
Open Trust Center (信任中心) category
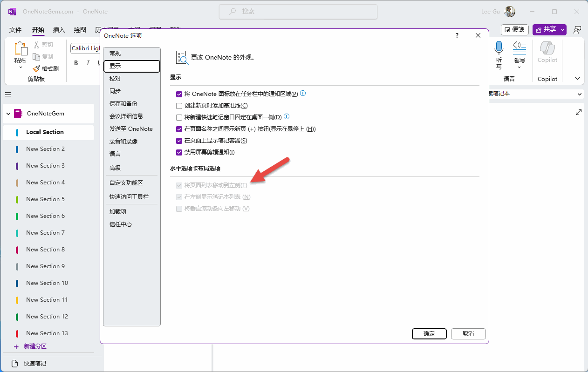pyautogui.click(x=132, y=224)
